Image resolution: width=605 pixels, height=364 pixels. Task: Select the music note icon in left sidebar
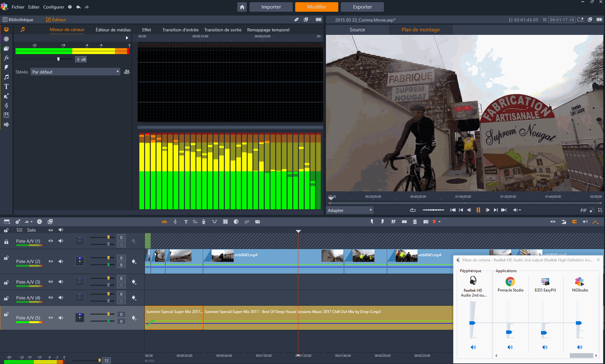click(x=6, y=77)
